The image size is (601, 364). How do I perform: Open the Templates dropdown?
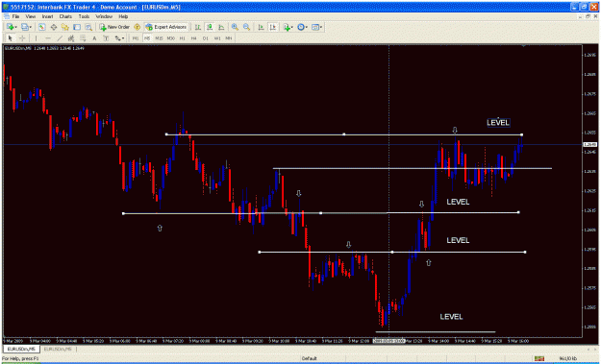(316, 27)
